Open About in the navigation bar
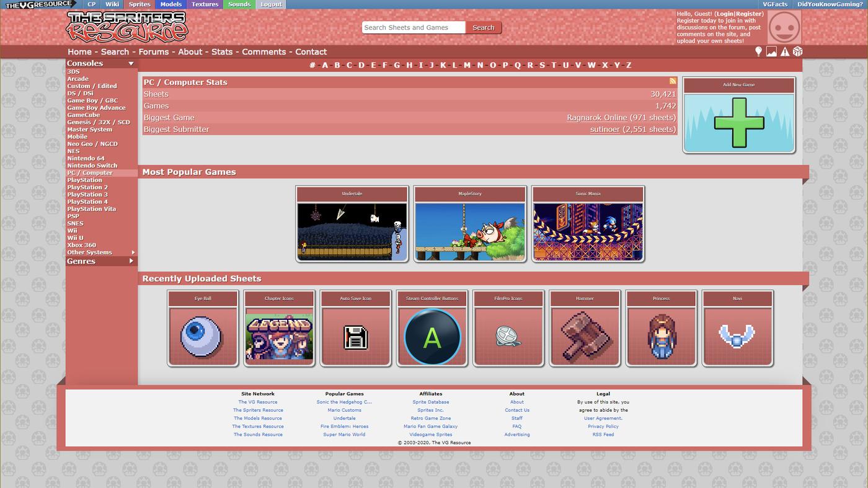The width and height of the screenshot is (868, 488). click(190, 52)
